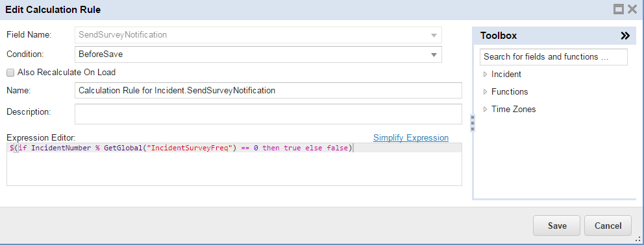Select the Functions item in Toolbox

pos(510,92)
